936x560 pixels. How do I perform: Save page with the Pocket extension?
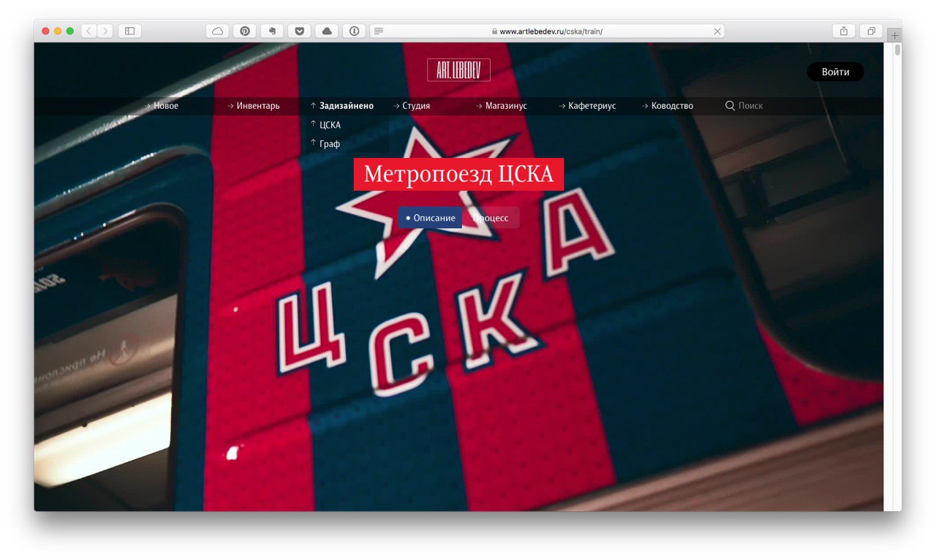[300, 31]
